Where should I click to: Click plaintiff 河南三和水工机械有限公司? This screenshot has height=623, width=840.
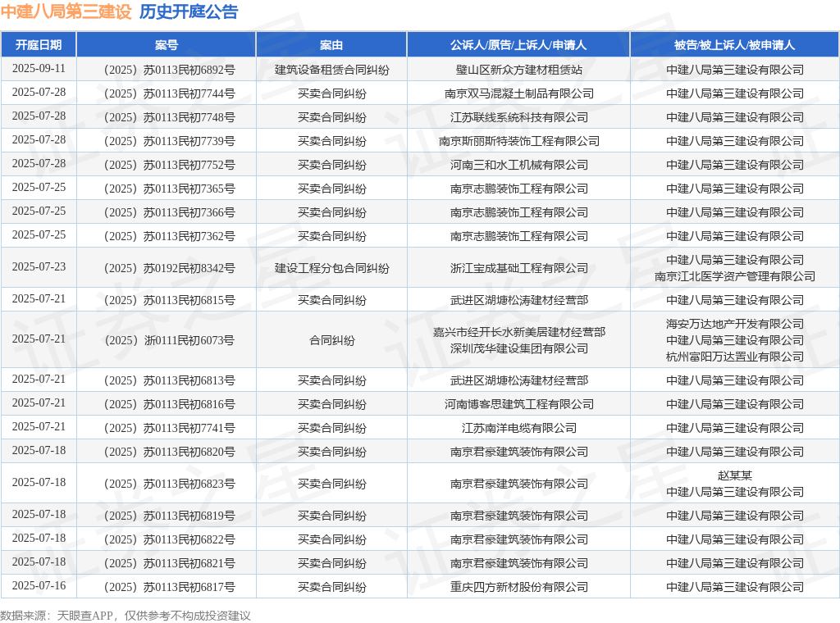(x=518, y=165)
